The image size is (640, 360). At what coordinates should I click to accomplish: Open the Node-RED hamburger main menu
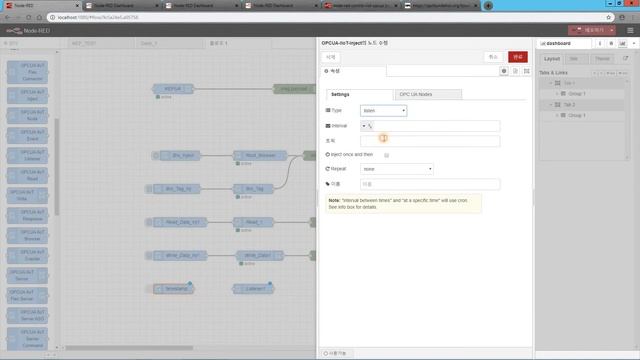coord(630,31)
